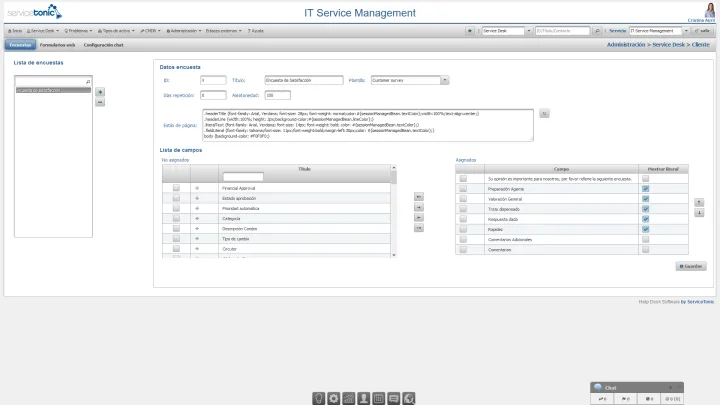Move assigned field up with arrow button
This screenshot has width=720, height=405.
(699, 202)
